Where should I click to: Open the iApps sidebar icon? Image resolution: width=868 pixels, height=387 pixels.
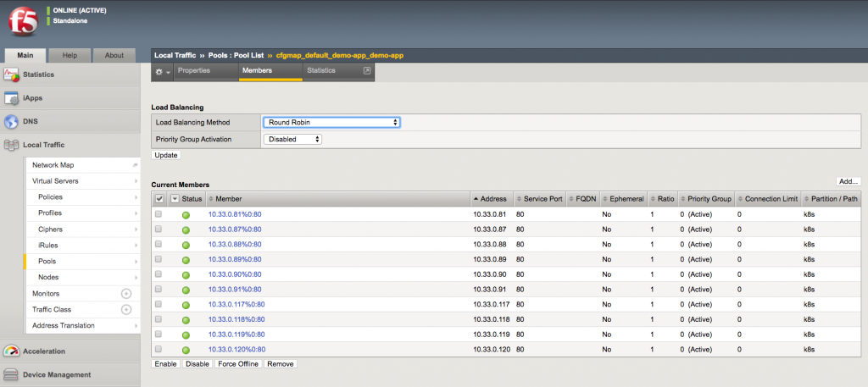tap(11, 98)
